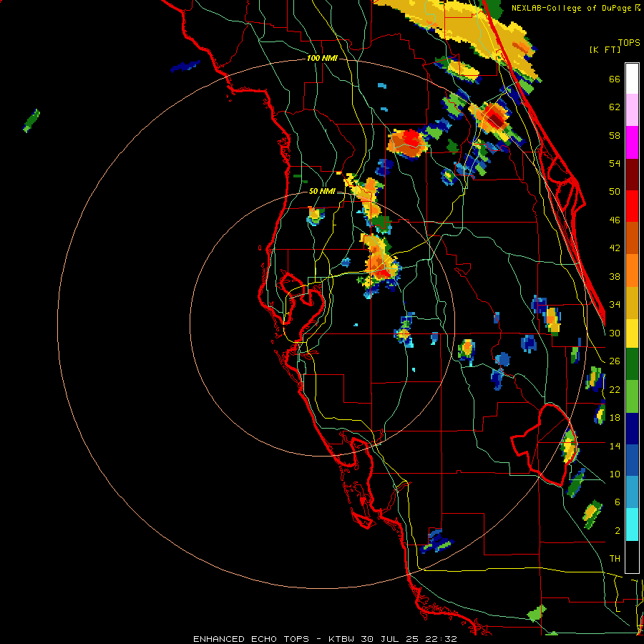Pick the bright orange legend swatch
Screen dimensions: 644x644
click(632, 270)
